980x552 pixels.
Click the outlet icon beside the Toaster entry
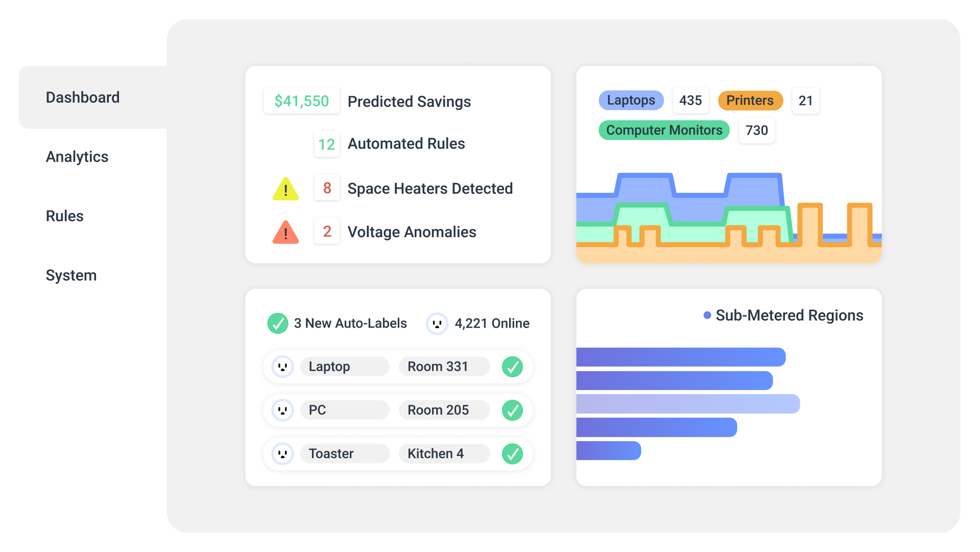[x=282, y=453]
